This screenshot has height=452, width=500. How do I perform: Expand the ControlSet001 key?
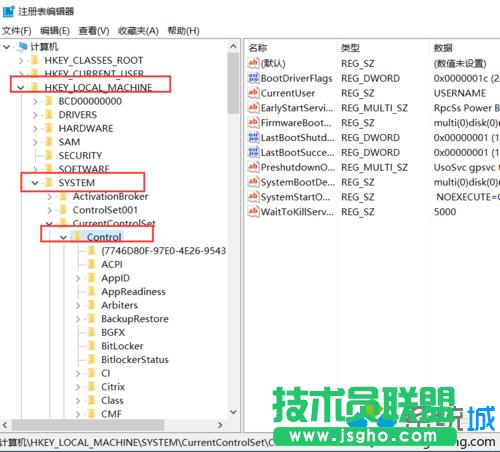pyautogui.click(x=49, y=210)
